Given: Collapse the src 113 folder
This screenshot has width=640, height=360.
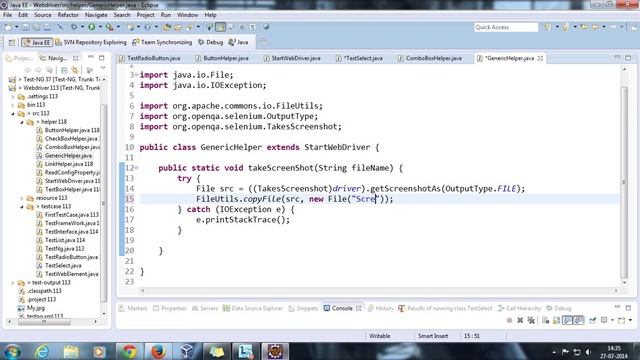Looking at the screenshot, I should pyautogui.click(x=13, y=113).
